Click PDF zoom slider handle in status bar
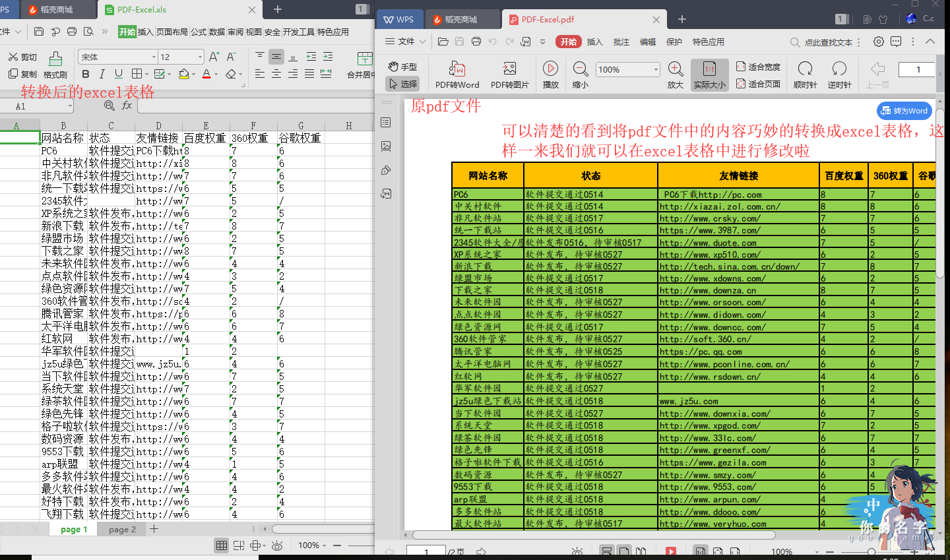950x560 pixels. tap(871, 551)
